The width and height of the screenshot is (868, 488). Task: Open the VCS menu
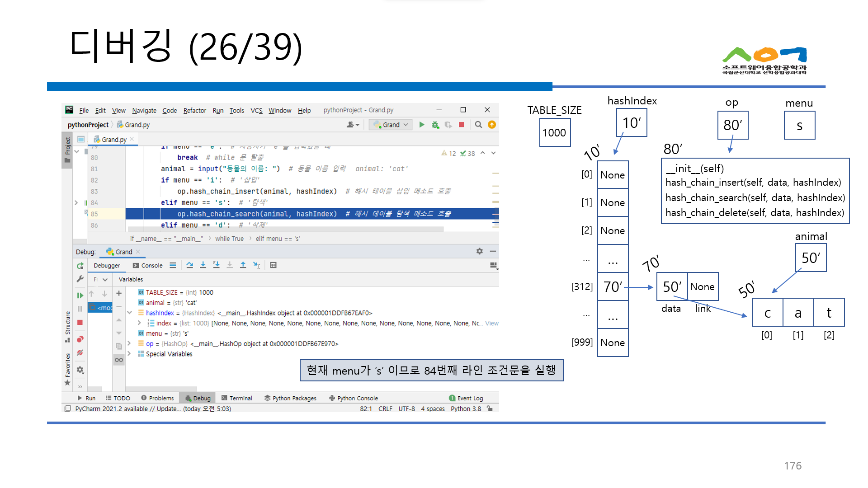tap(256, 110)
